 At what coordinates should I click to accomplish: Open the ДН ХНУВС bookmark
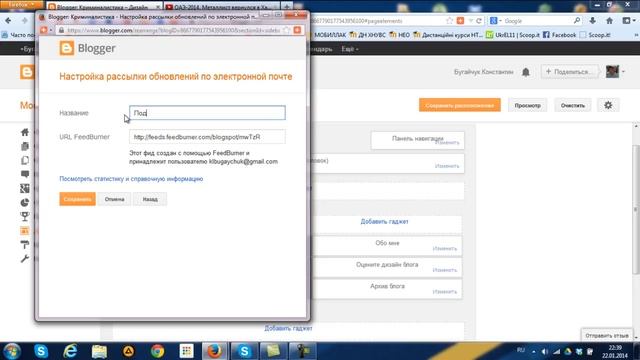367,35
